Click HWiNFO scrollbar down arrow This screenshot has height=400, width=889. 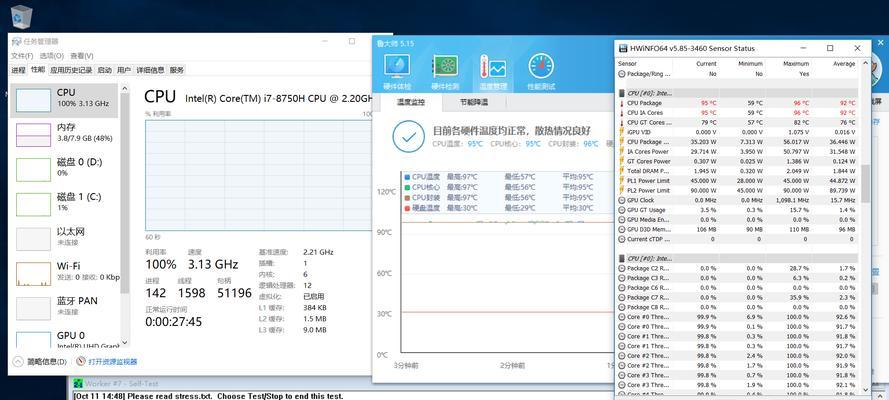[x=865, y=389]
